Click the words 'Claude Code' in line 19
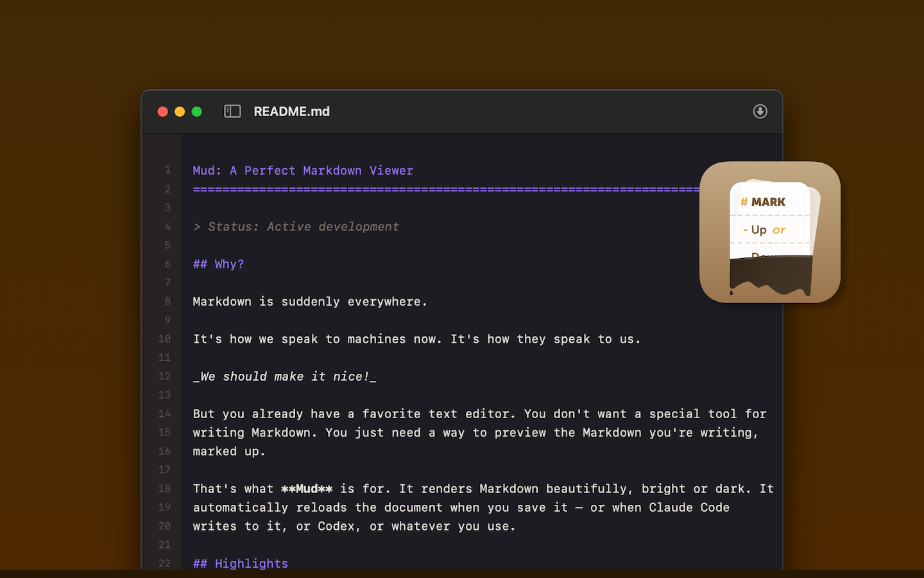The width and height of the screenshot is (924, 578). pos(689,507)
